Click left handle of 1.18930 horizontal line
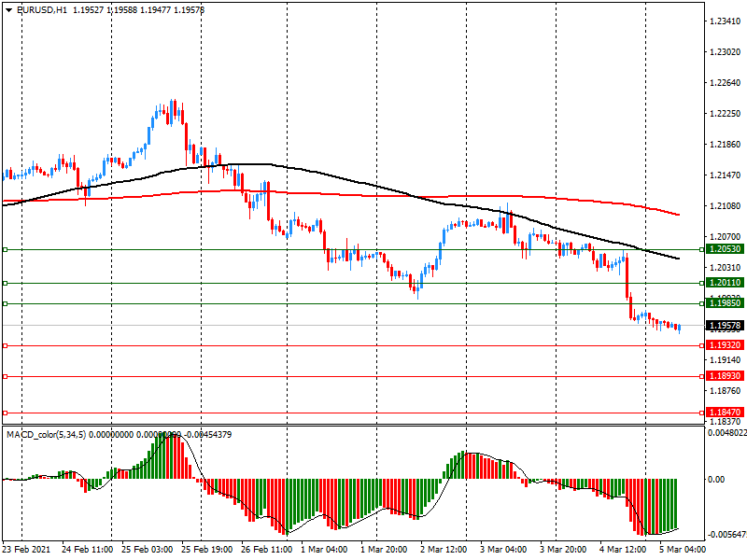This screenshot has height=560, width=747. click(x=5, y=376)
